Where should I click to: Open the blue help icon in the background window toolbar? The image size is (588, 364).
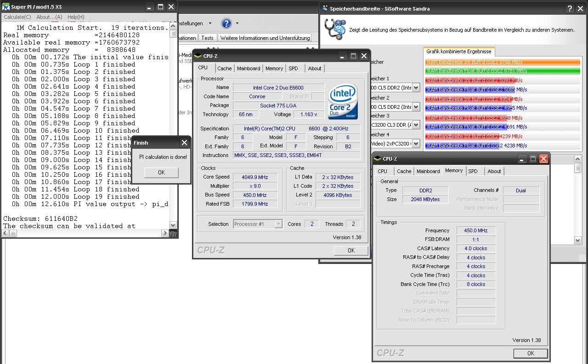coord(226,23)
